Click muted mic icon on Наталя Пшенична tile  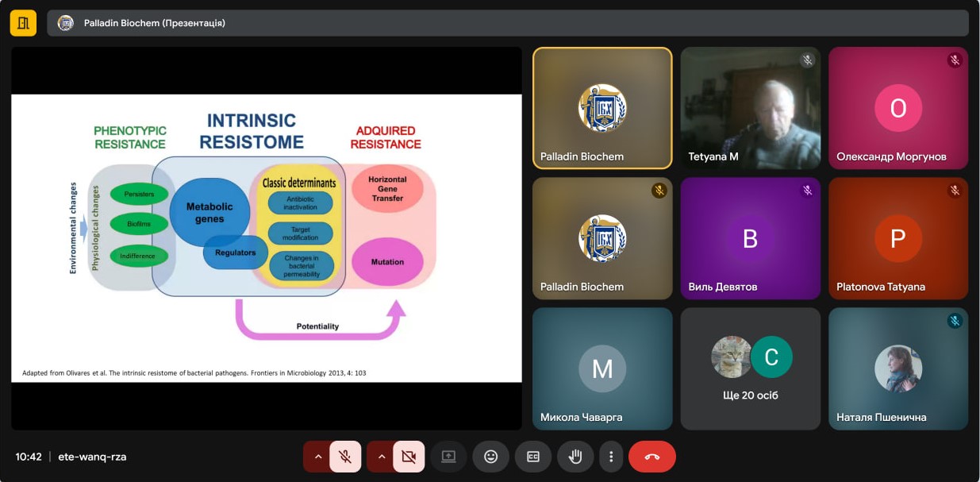955,321
